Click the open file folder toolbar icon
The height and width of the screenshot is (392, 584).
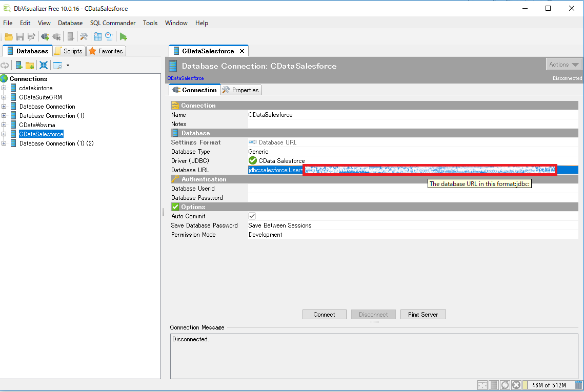point(9,36)
